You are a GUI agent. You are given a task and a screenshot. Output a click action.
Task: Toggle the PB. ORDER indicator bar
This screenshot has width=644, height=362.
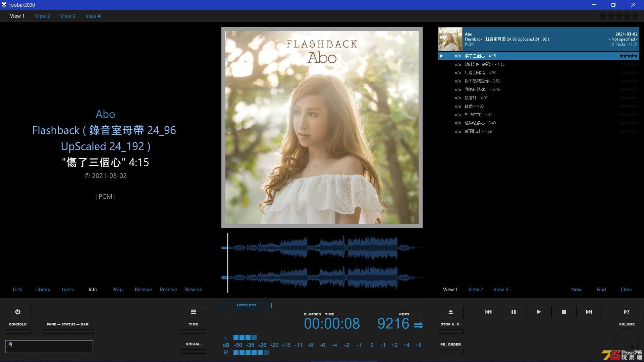click(x=451, y=352)
